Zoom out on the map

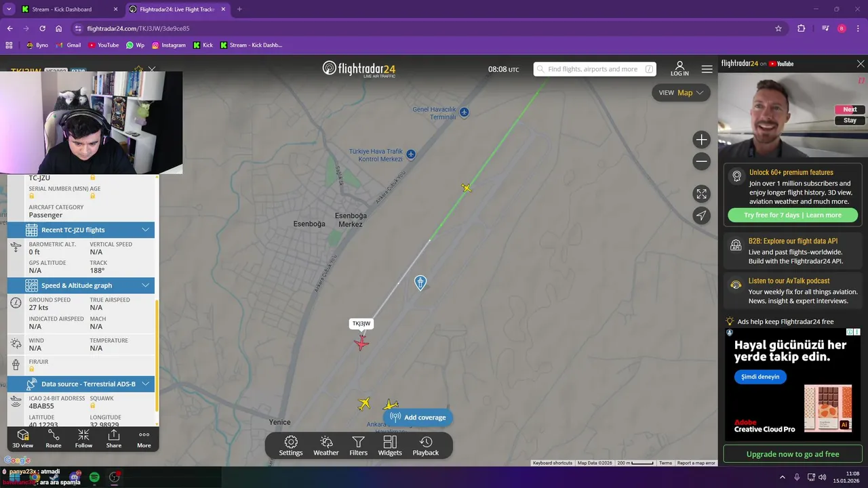pos(702,161)
